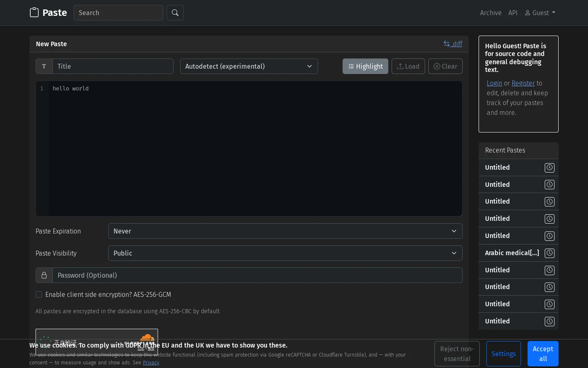Screen dimensions: 588x368
Task: Click the New Paste heading
Action: point(51,44)
